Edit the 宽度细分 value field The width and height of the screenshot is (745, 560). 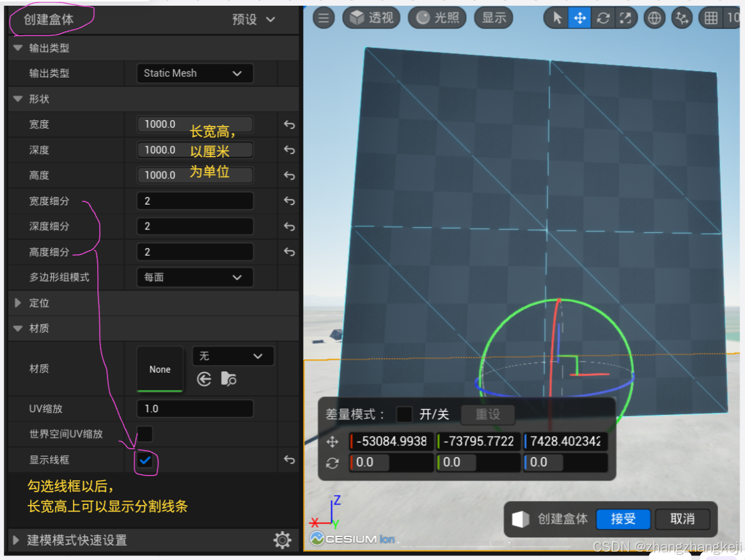pyautogui.click(x=194, y=201)
